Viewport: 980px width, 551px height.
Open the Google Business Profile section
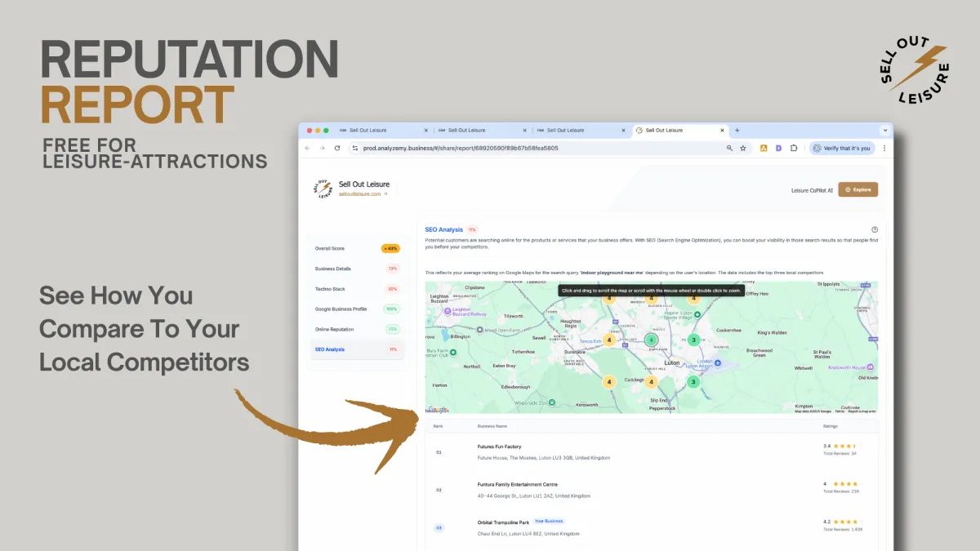[358, 309]
